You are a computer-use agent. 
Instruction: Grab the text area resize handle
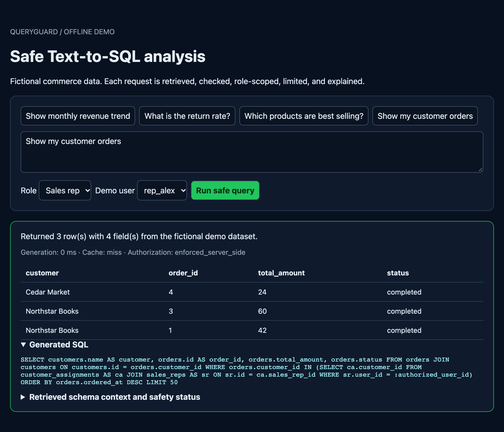pyautogui.click(x=480, y=170)
